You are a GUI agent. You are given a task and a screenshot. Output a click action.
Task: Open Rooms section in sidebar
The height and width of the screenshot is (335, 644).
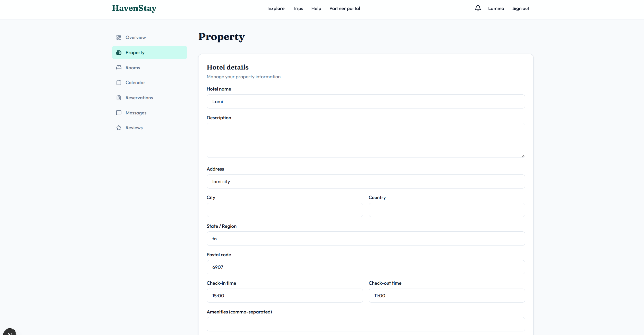[x=149, y=67]
